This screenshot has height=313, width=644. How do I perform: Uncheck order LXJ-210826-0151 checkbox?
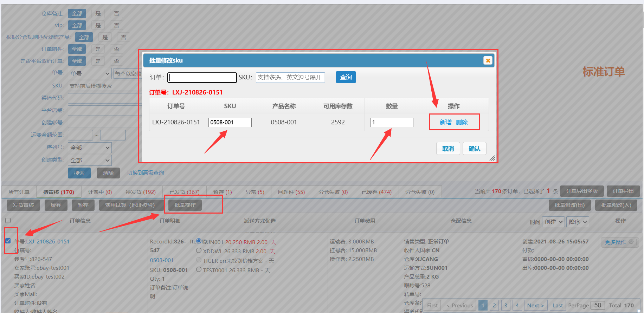(8, 241)
